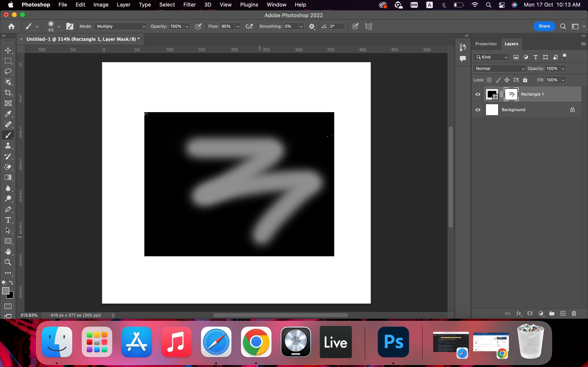Screen dimensions: 588x367
Task: Enable airbrush-style build-up effects
Action: [x=249, y=26]
